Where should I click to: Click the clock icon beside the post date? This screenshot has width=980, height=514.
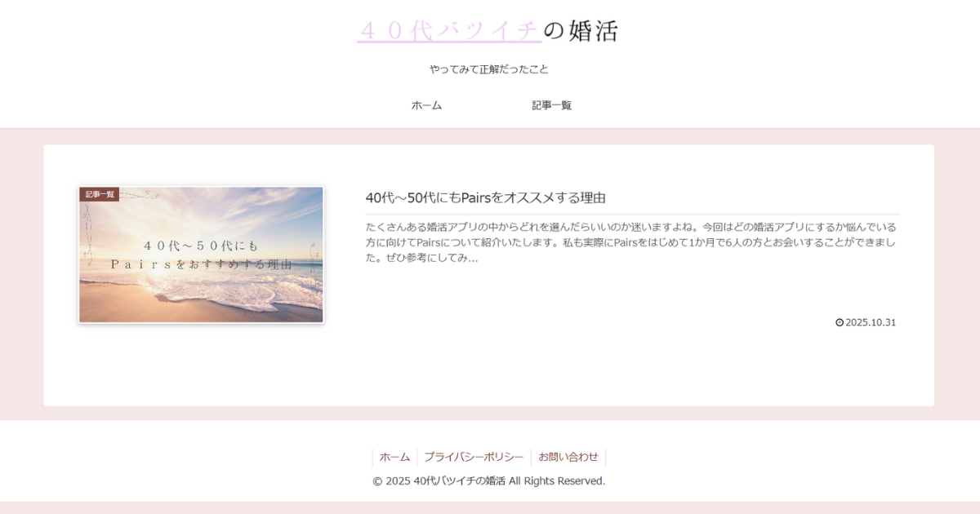(x=839, y=322)
